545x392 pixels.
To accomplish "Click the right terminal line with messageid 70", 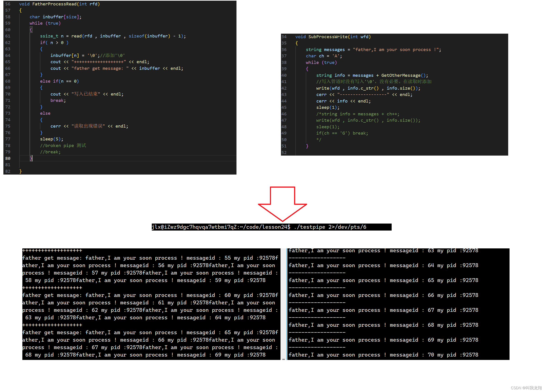I will pos(383,355).
